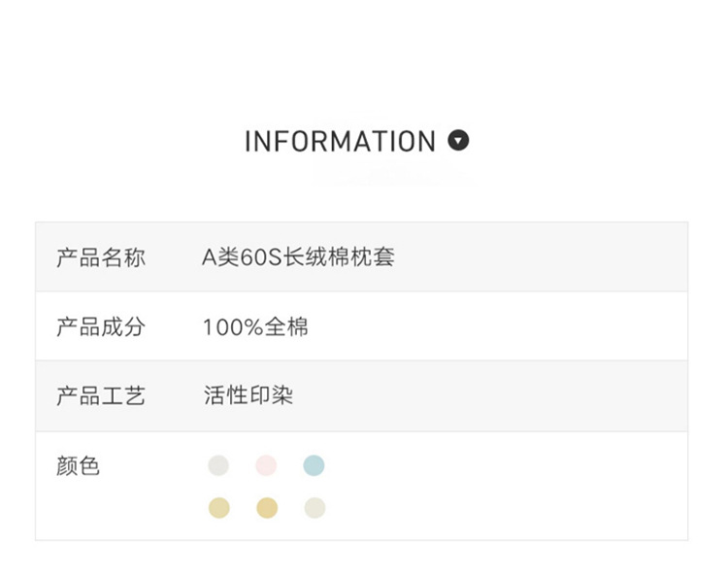Click the 100% figure in composition row
Viewport: 728px width, 578px height.
[233, 327]
